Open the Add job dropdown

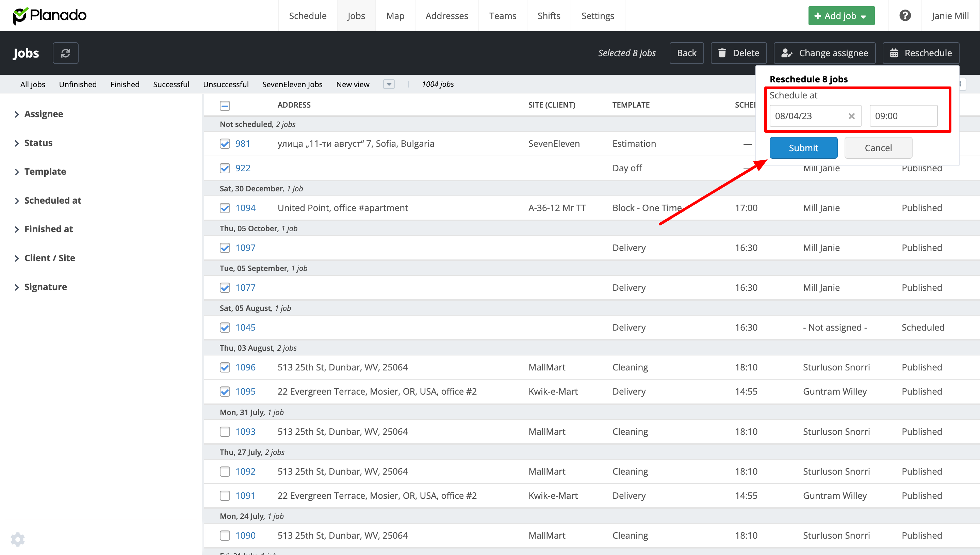841,16
